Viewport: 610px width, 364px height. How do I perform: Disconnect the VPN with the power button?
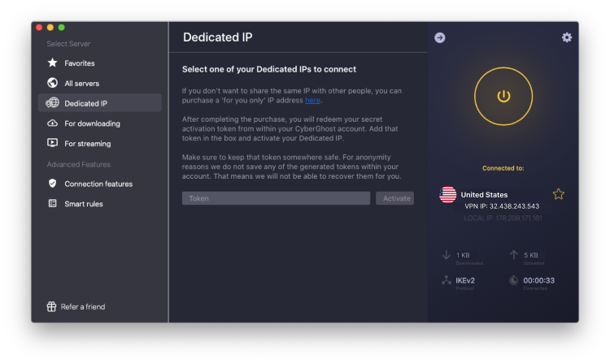pos(503,97)
